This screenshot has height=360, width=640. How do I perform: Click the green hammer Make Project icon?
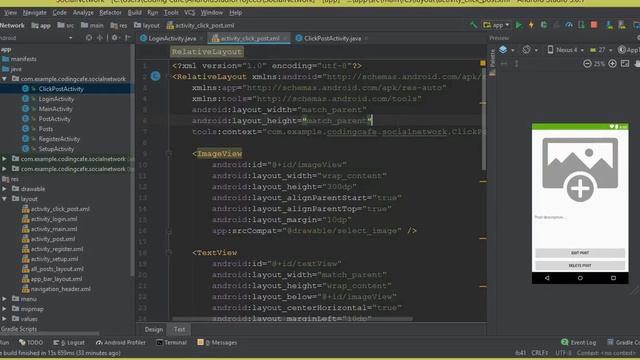(x=473, y=25)
